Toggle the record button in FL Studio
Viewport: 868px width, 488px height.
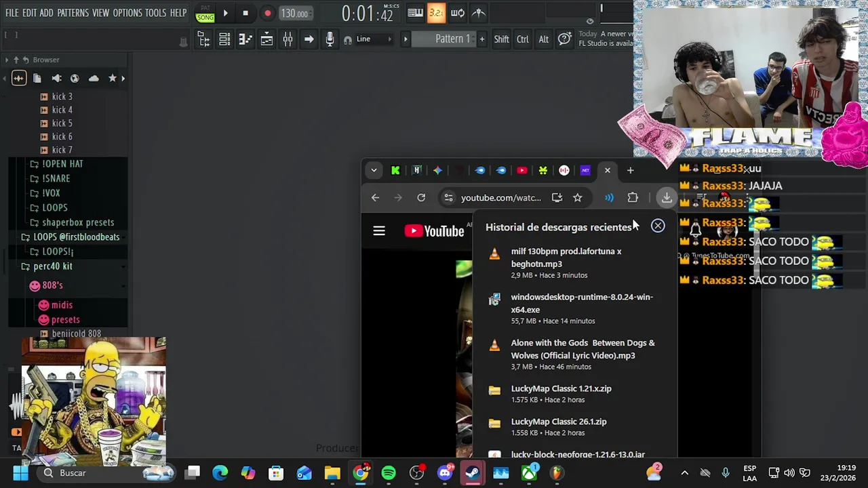click(267, 13)
